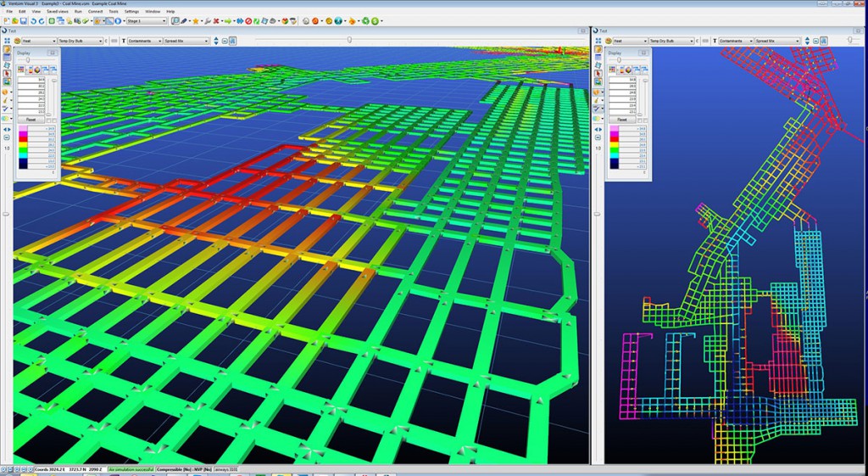Click the blue double-arrow reverse icon
The height and width of the screenshot is (476, 868).
pyautogui.click(x=240, y=21)
